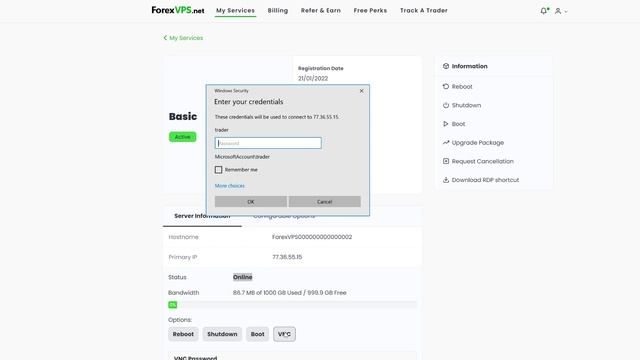Open the Track A Trader menu item
640x360 pixels.
(424, 11)
